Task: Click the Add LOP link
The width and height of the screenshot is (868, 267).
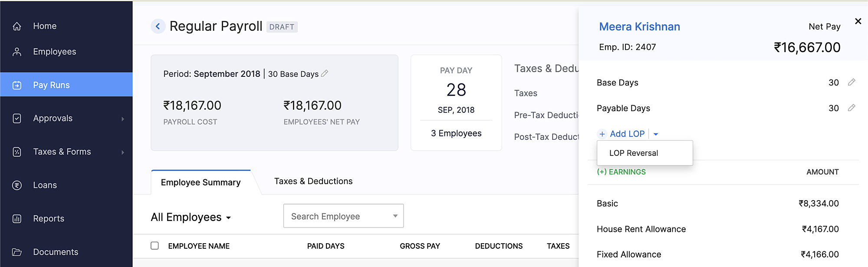Action: tap(627, 134)
